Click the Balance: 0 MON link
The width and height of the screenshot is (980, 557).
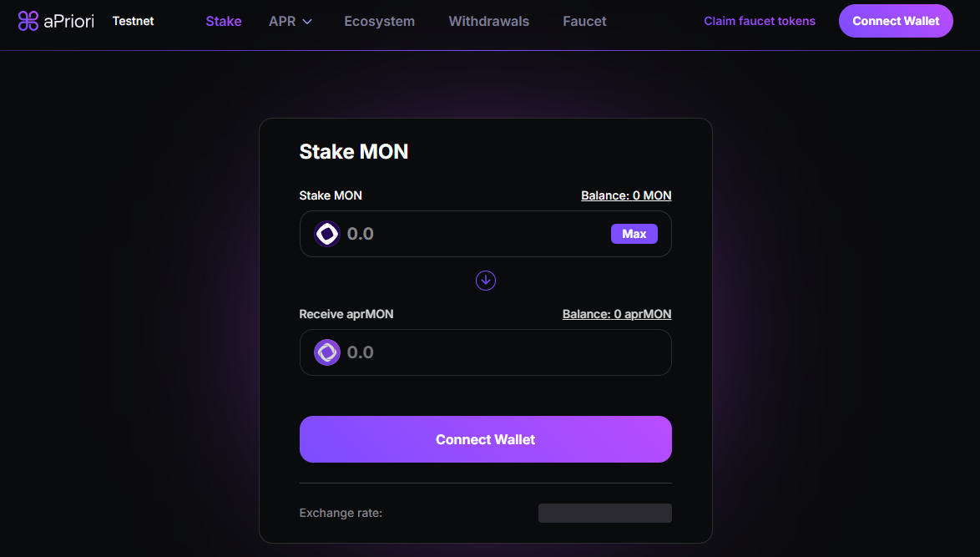pos(626,195)
